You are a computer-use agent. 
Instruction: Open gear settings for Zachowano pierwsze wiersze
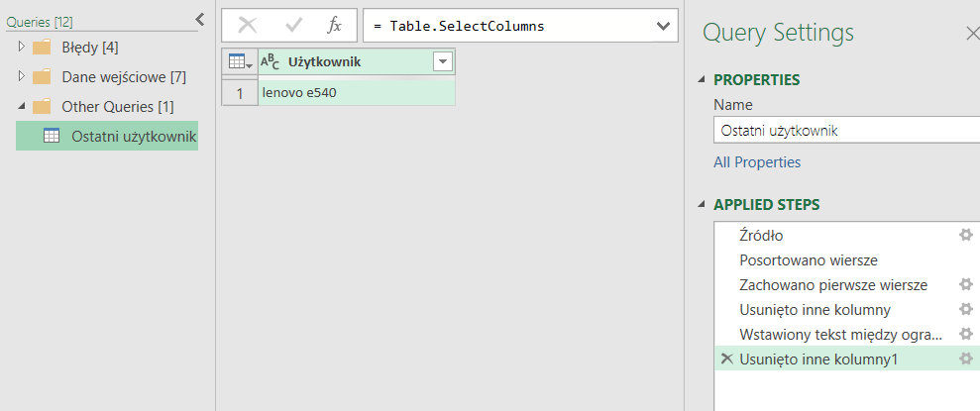(965, 284)
